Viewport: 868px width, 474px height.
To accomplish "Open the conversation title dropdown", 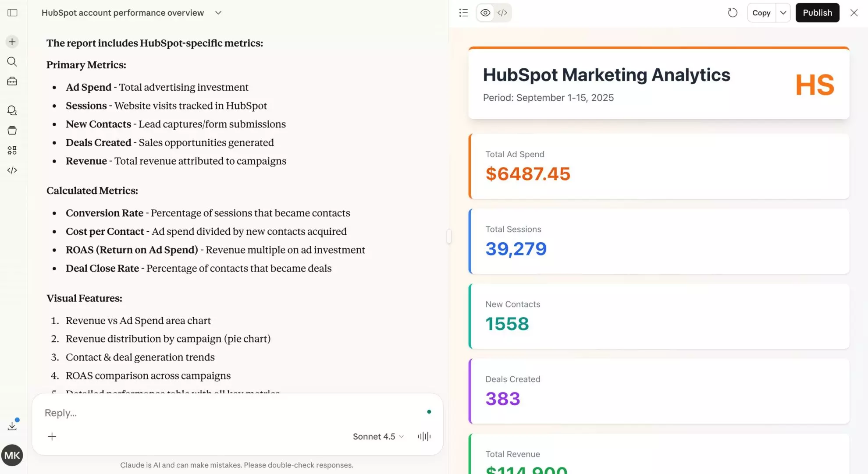I will 218,13.
